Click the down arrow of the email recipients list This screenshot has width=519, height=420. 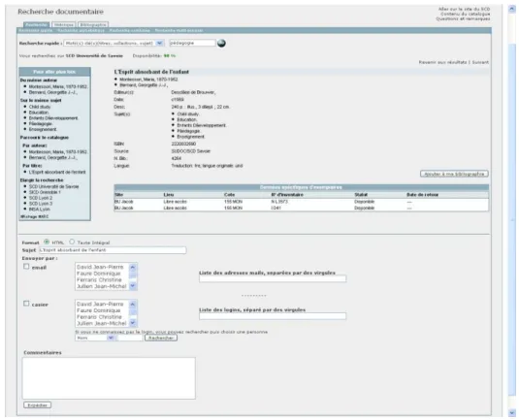(132, 285)
